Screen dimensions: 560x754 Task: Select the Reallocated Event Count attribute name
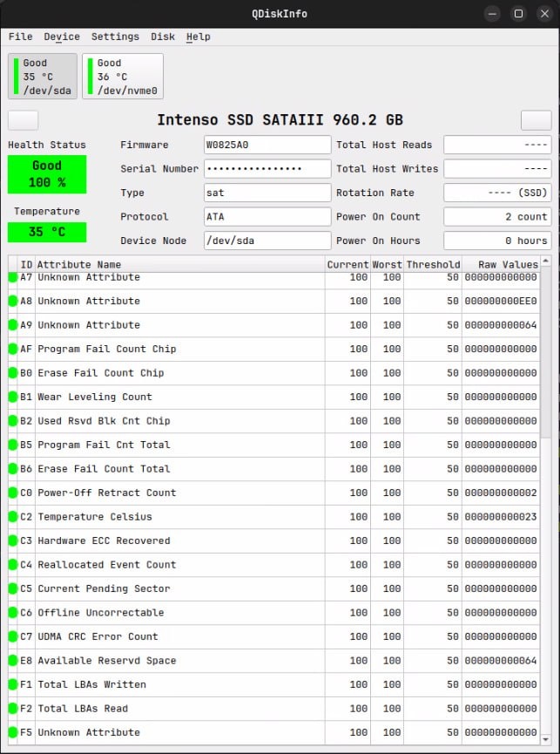click(x=107, y=565)
